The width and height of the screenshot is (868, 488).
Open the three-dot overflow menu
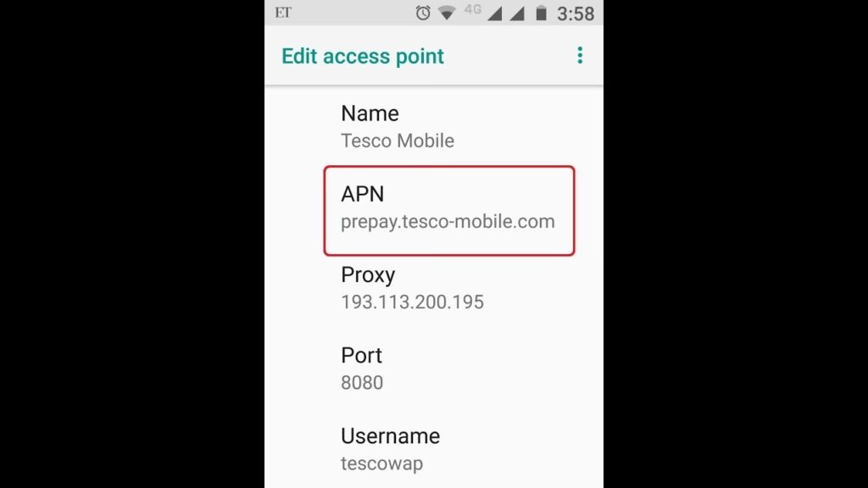point(580,55)
